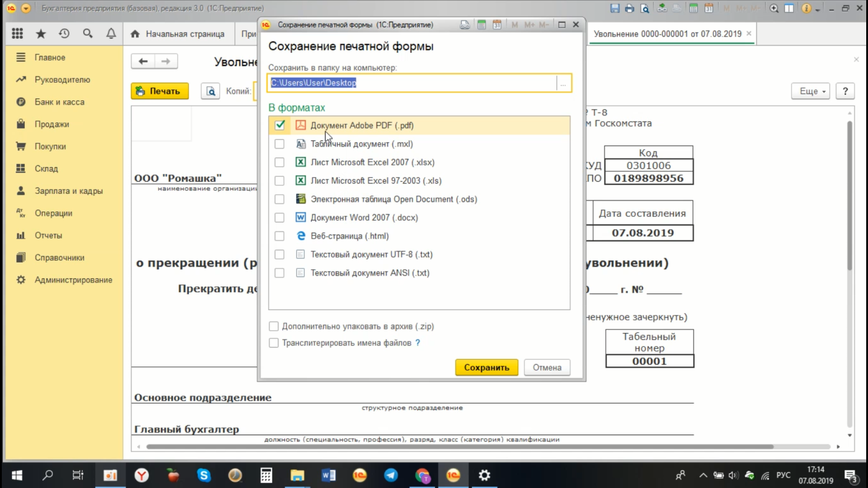
Task: Check Лист Microsoft Excel 2007 (.xlsx)
Action: 279,162
